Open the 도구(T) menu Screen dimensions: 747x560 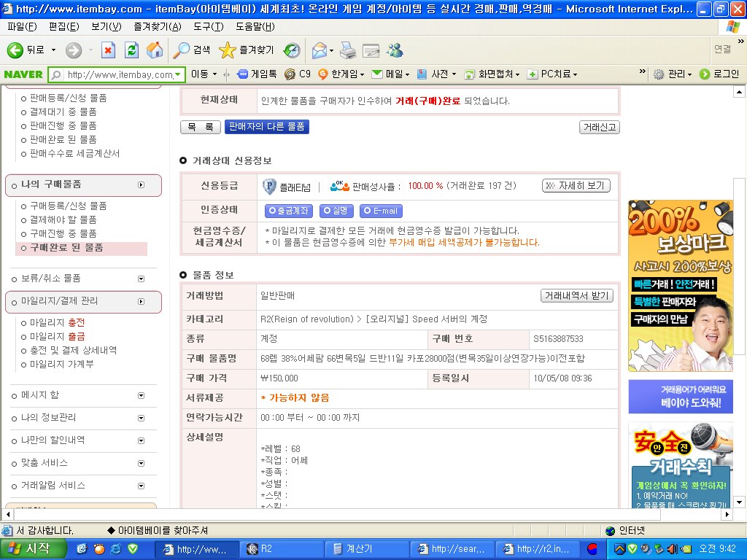(209, 27)
